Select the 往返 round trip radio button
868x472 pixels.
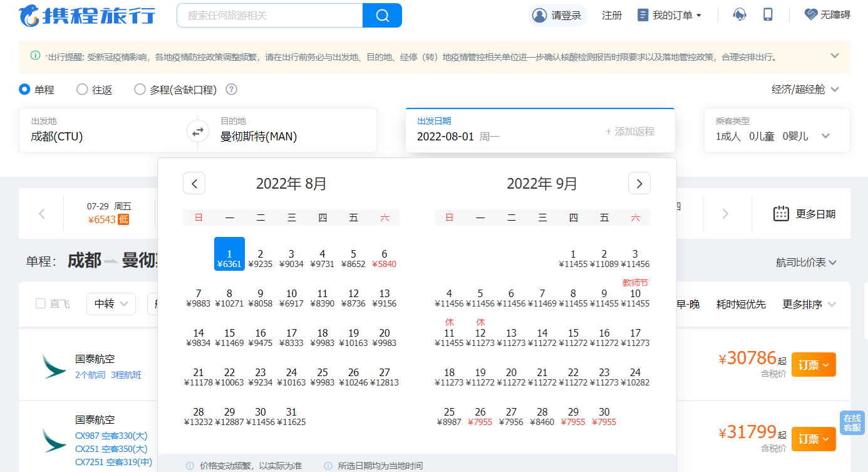82,90
